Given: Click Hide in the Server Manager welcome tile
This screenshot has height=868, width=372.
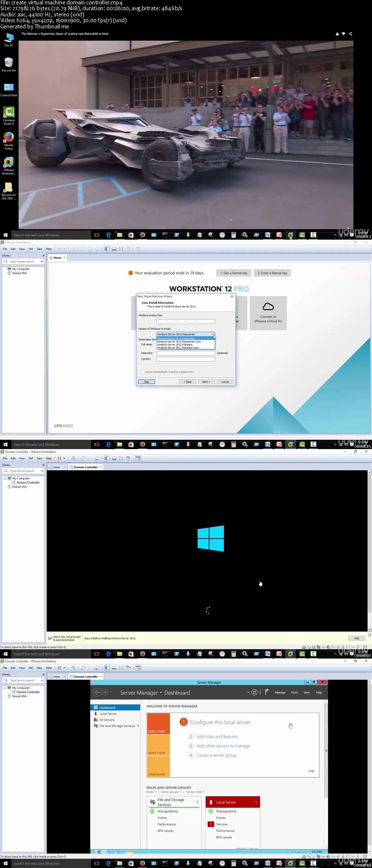Looking at the screenshot, I should coord(311,771).
